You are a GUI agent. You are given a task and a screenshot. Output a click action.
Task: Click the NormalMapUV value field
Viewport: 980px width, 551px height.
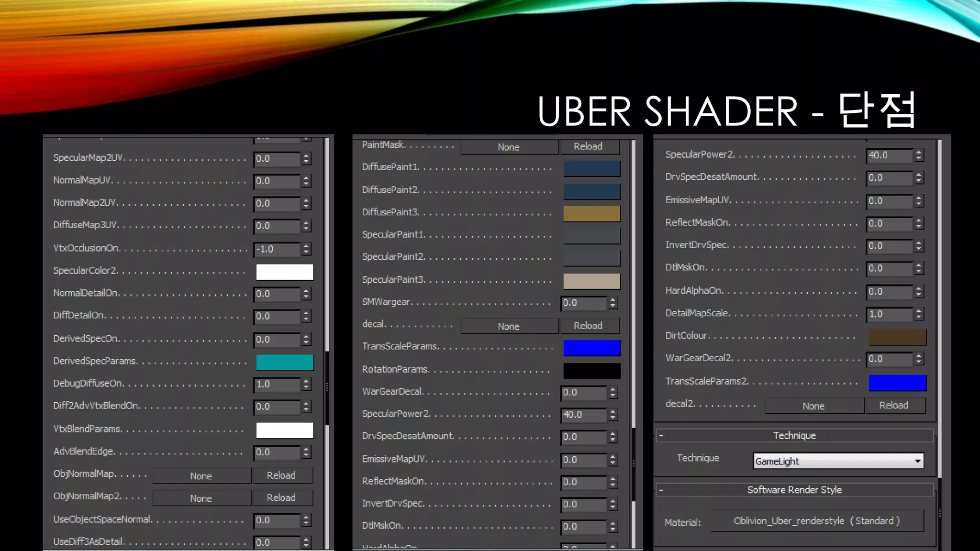[x=277, y=181]
